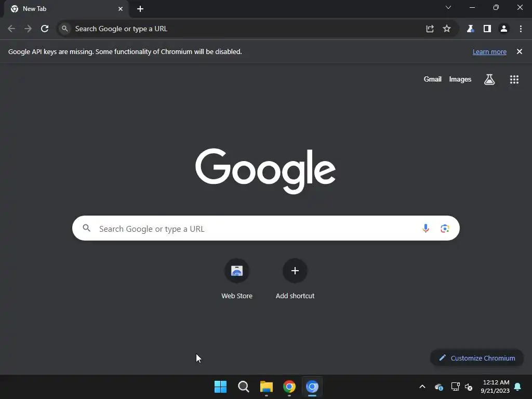
Task: Open the Windows Start menu
Action: 220,387
